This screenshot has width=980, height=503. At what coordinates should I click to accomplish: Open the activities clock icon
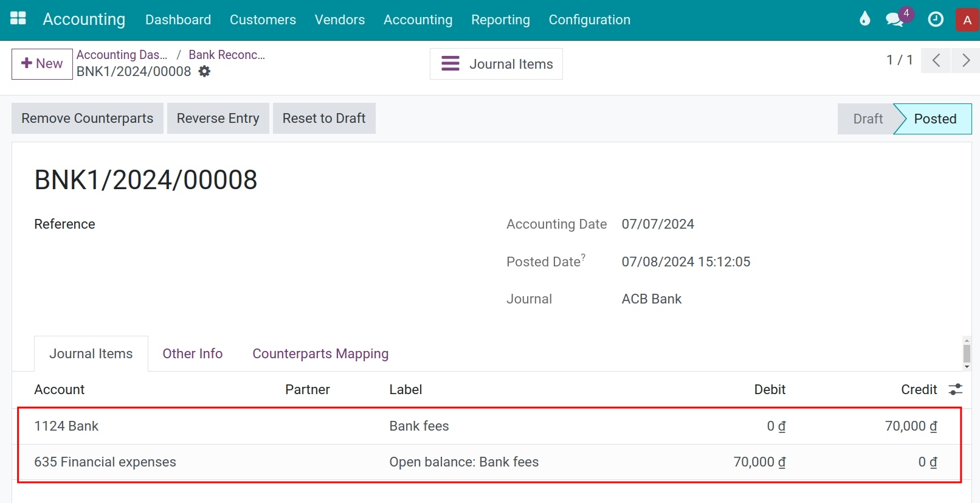point(936,19)
